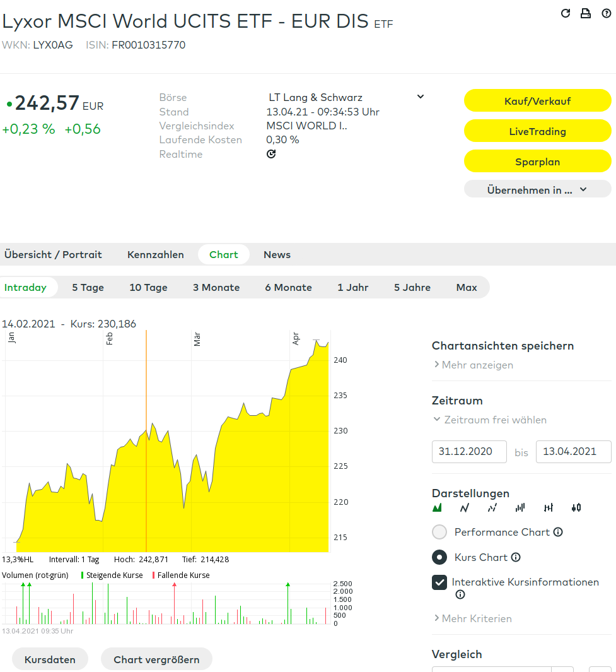
Task: Click the info icon next to Kurs Chart
Action: 516,557
